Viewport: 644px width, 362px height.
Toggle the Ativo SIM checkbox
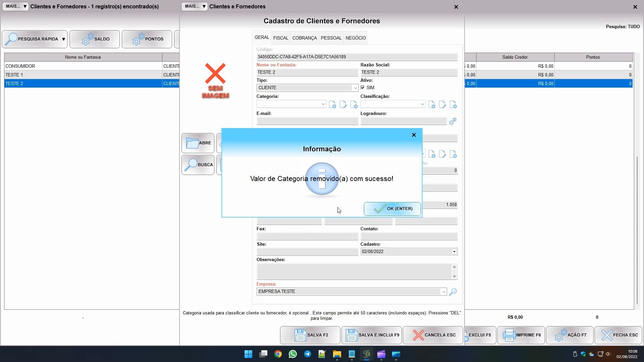tap(363, 87)
